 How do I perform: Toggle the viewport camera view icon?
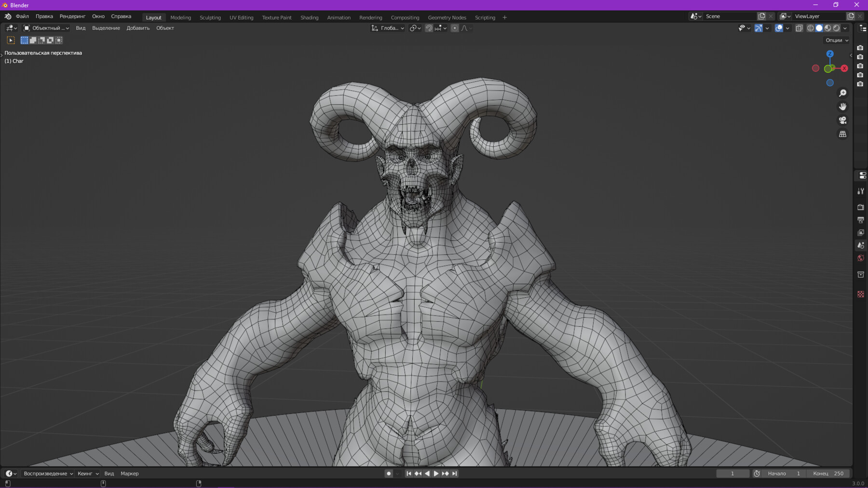coord(842,120)
